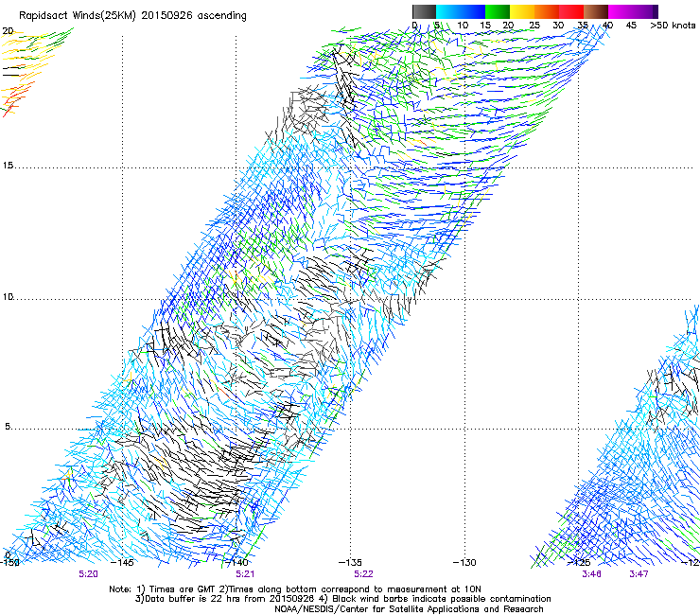Click the purple time stamp 3:46
700x615 pixels.
tap(591, 574)
